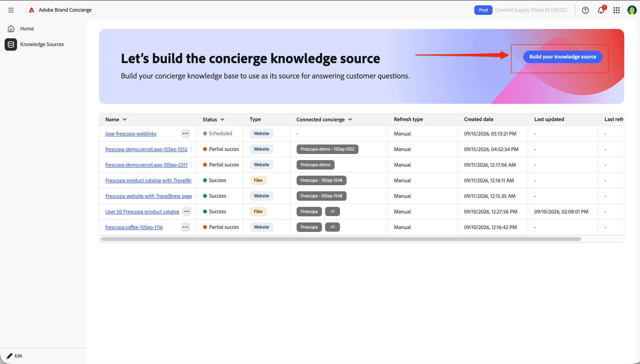Open User 50 Frescopa product catalog link
The width and height of the screenshot is (640, 364).
(x=142, y=212)
